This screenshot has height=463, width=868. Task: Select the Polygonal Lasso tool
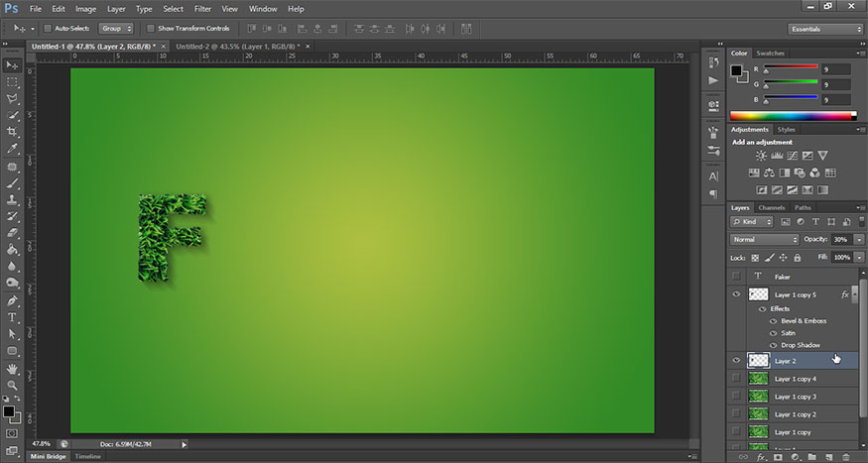tap(12, 99)
